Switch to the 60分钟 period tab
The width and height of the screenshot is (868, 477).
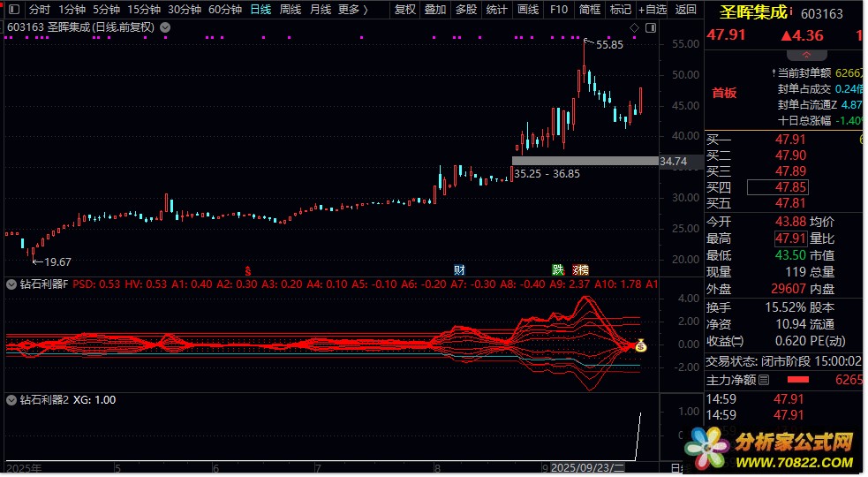(225, 10)
